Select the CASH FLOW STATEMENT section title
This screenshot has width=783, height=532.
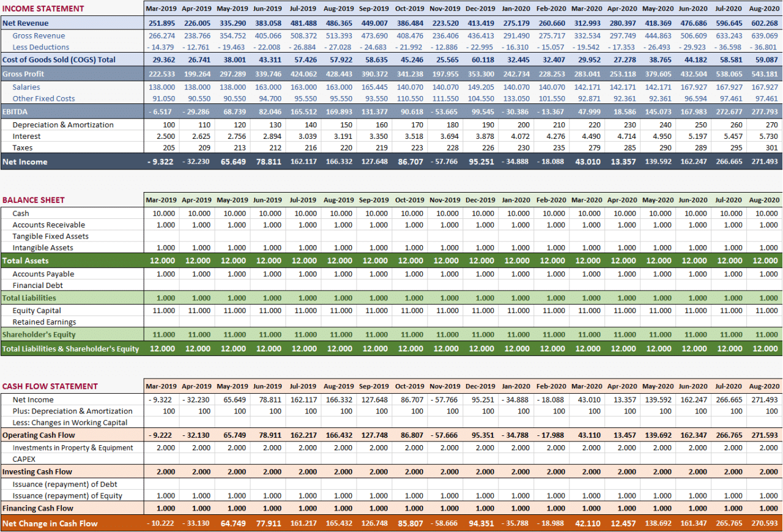click(x=50, y=386)
